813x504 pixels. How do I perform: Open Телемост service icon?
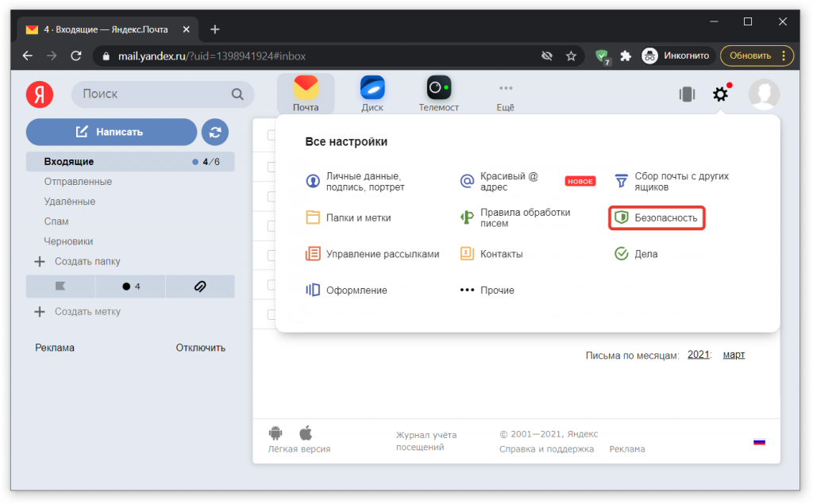pos(438,94)
